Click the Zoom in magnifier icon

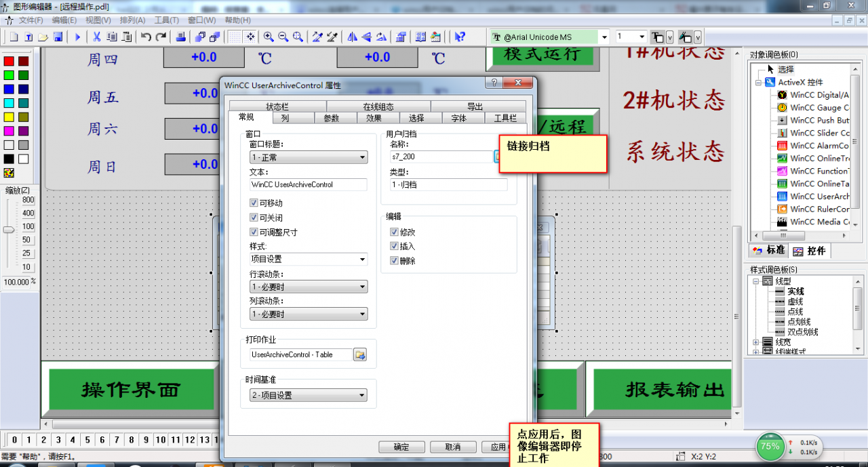click(x=269, y=37)
